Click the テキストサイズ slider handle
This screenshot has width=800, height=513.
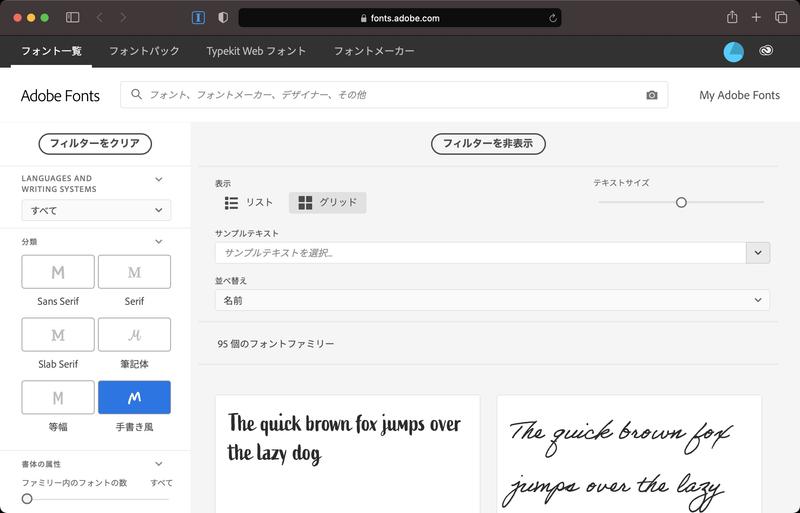681,202
